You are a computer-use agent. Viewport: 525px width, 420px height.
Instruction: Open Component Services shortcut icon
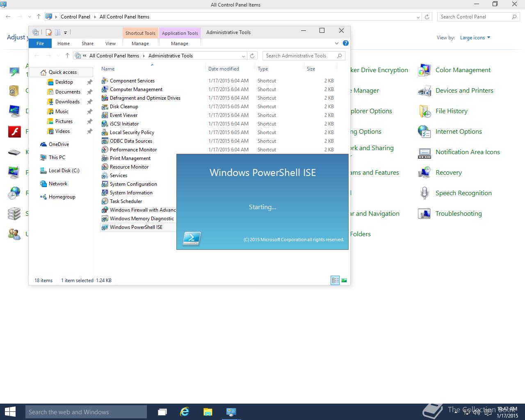click(x=105, y=81)
